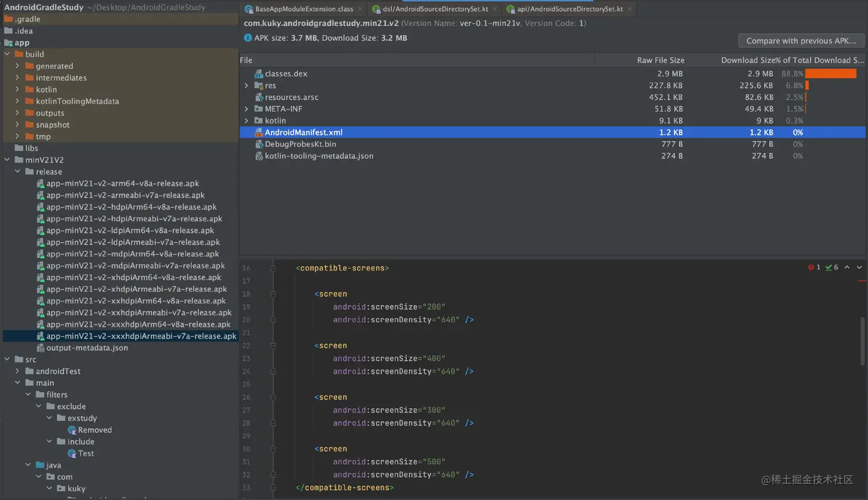Image resolution: width=868 pixels, height=500 pixels.
Task: Click the .gradle folder icon
Action: [9, 20]
